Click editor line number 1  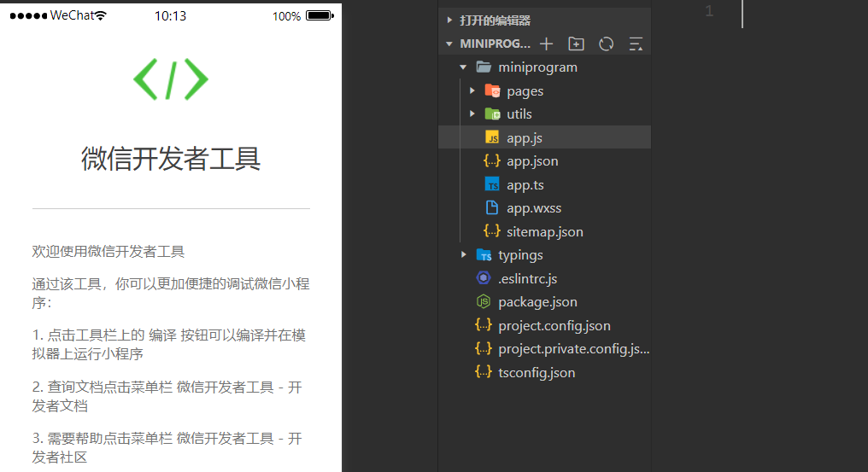pos(709,11)
